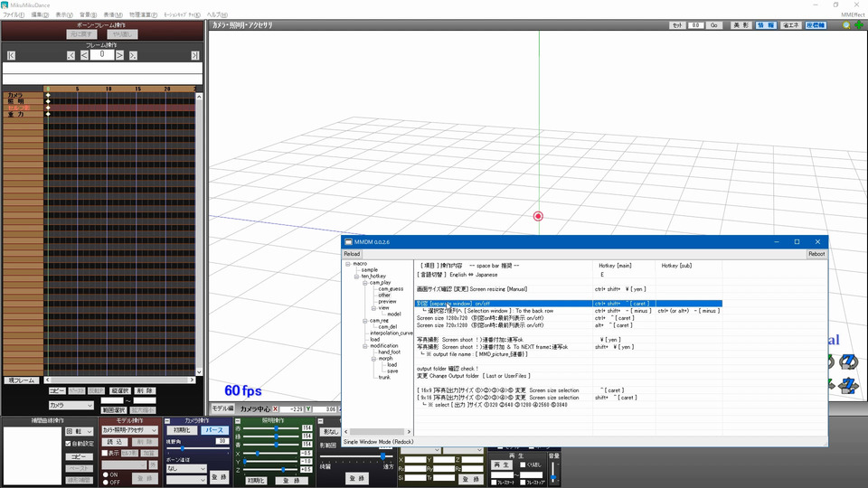The width and height of the screenshot is (868, 488).
Task: Toggle the 自動設定 checkbox
Action: click(69, 444)
